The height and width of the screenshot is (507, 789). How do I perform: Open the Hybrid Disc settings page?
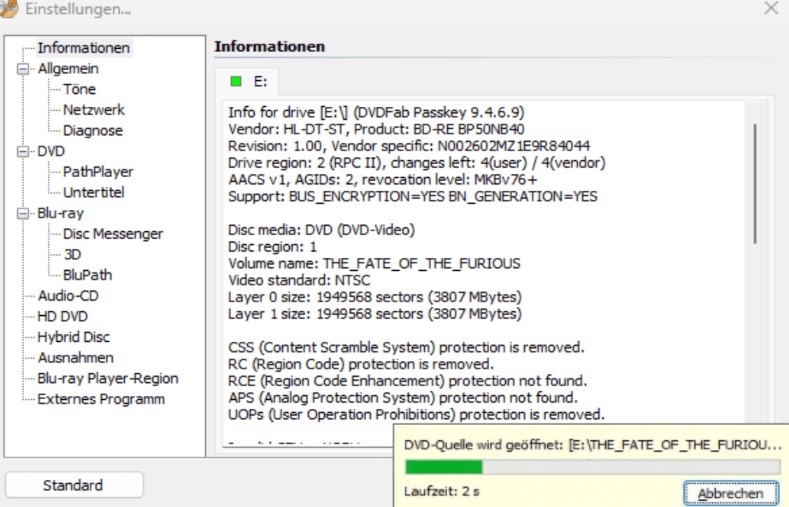[73, 337]
